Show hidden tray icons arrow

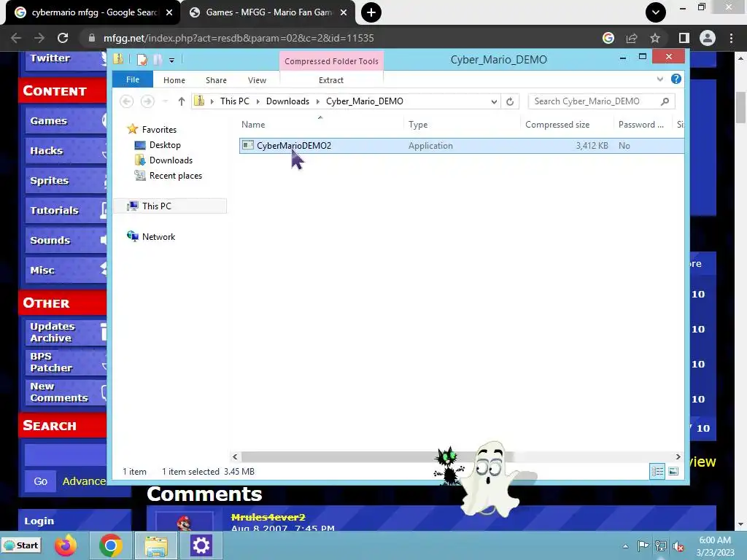(625, 545)
